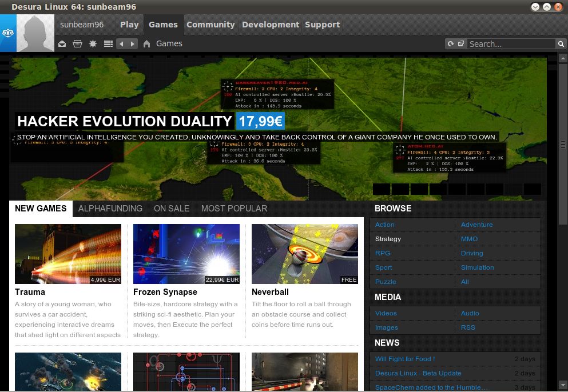
Task: Go back with the left arrow
Action: [122, 44]
